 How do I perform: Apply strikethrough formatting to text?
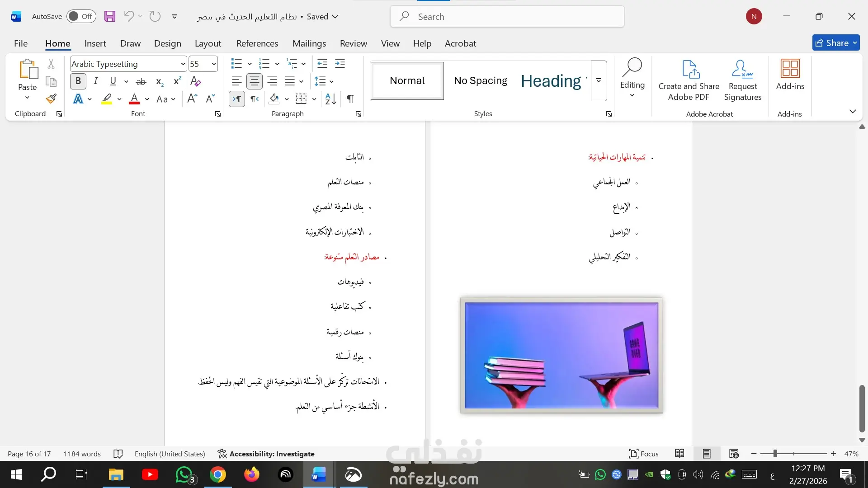(x=141, y=81)
